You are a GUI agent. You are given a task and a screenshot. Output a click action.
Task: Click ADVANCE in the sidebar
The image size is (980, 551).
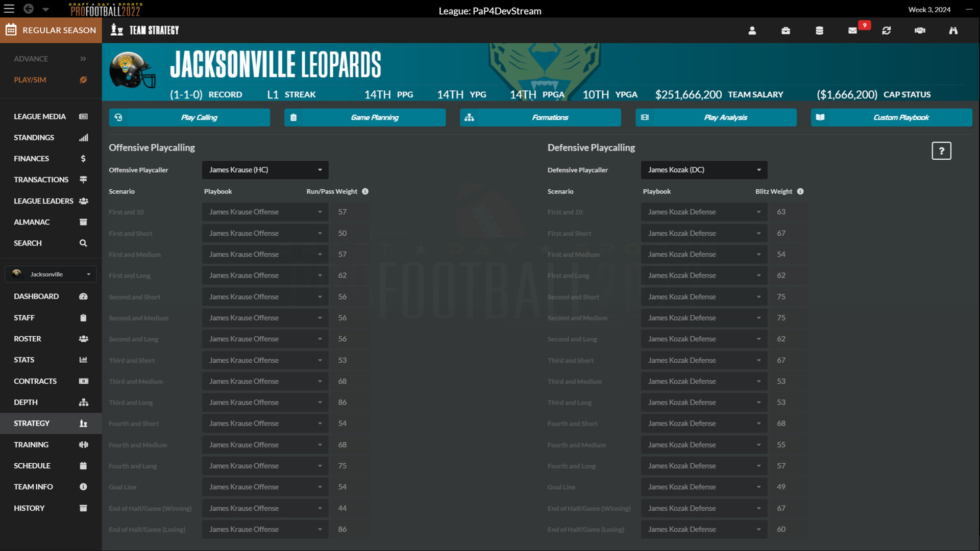(x=31, y=59)
